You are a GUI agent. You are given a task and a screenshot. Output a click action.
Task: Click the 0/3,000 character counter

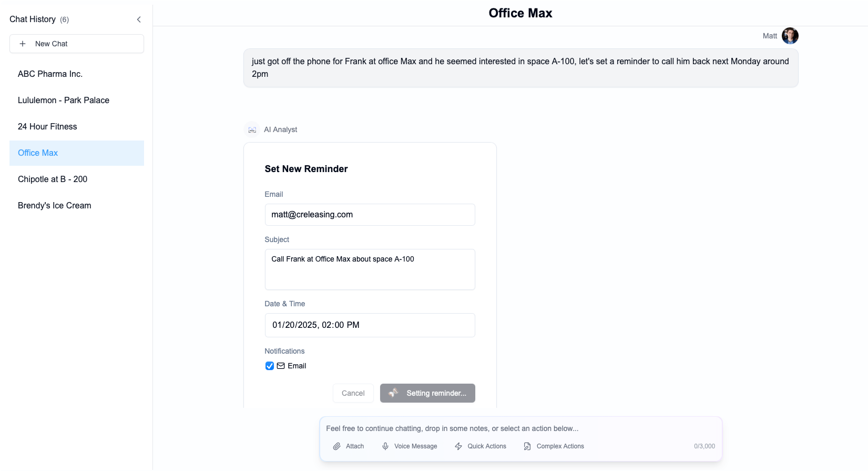tap(704, 446)
